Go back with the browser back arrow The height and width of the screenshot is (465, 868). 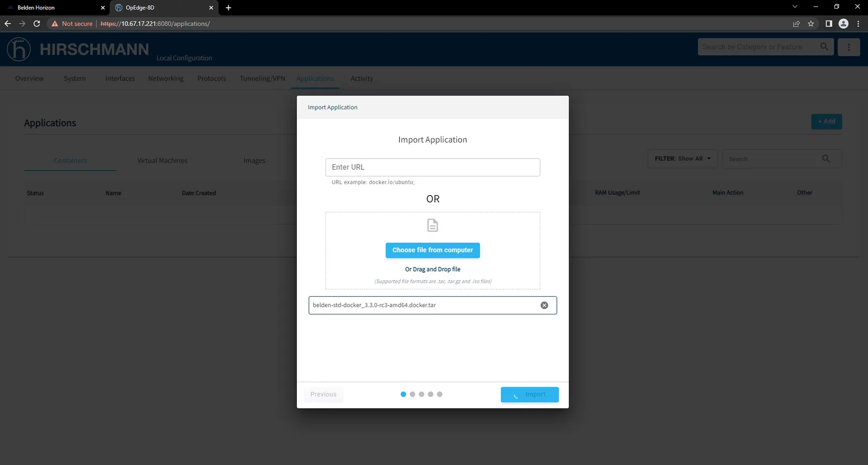7,23
